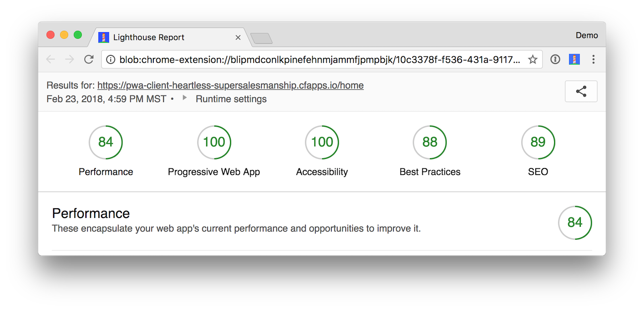Jump to Performance score gauge 84

tap(105, 142)
